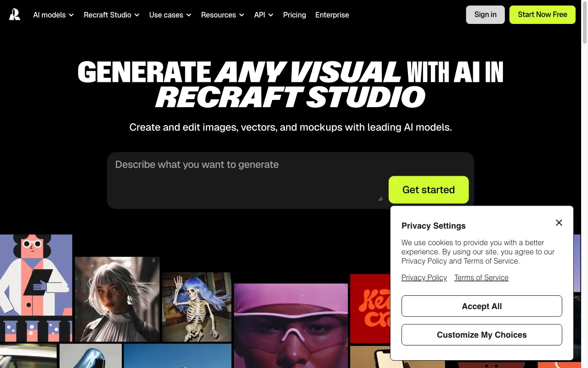The width and height of the screenshot is (588, 368).
Task: Close the Privacy Settings popup
Action: point(559,223)
